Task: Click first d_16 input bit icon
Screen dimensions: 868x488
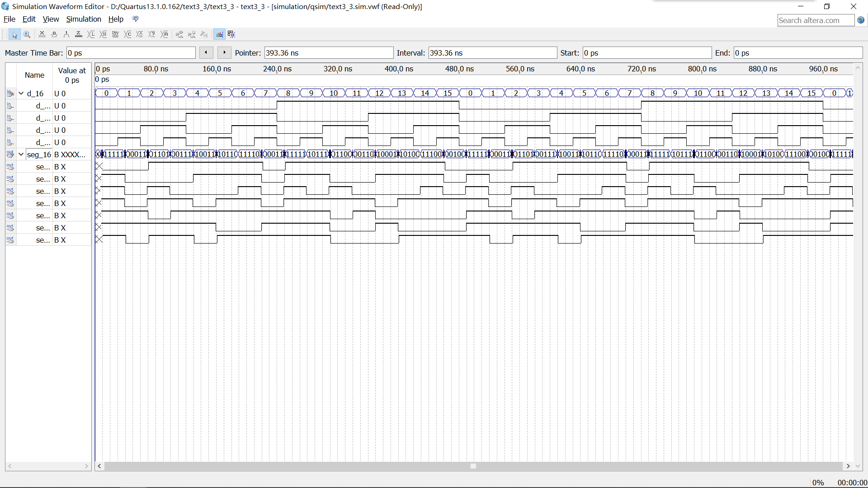Action: coord(10,106)
